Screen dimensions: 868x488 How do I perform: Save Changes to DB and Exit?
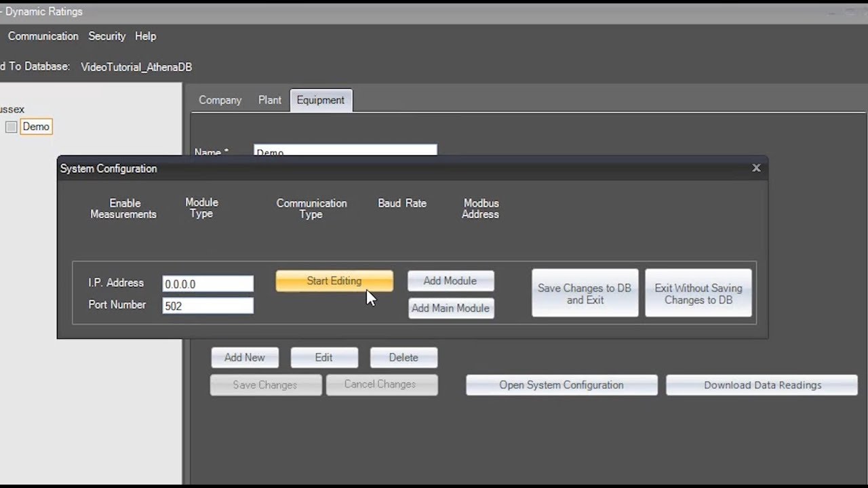(585, 293)
